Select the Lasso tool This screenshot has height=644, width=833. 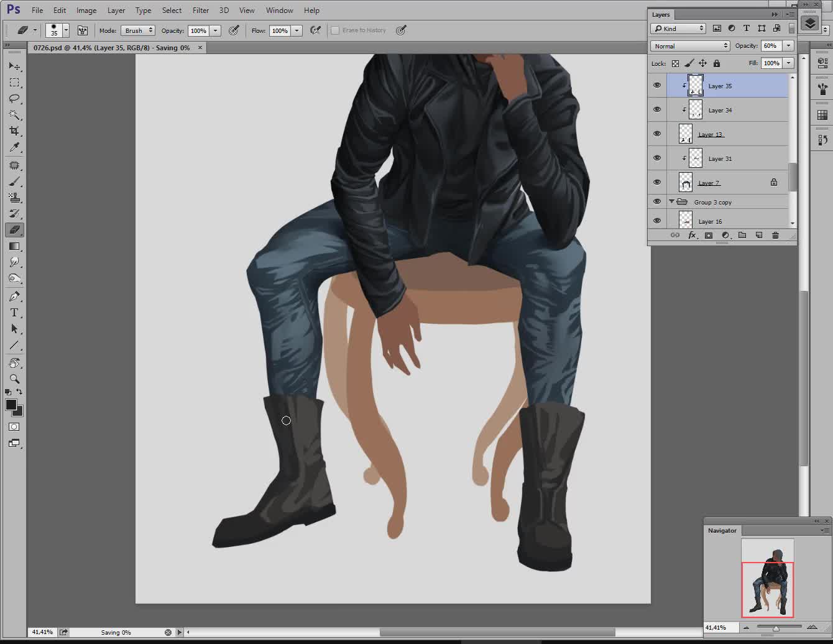coord(14,99)
